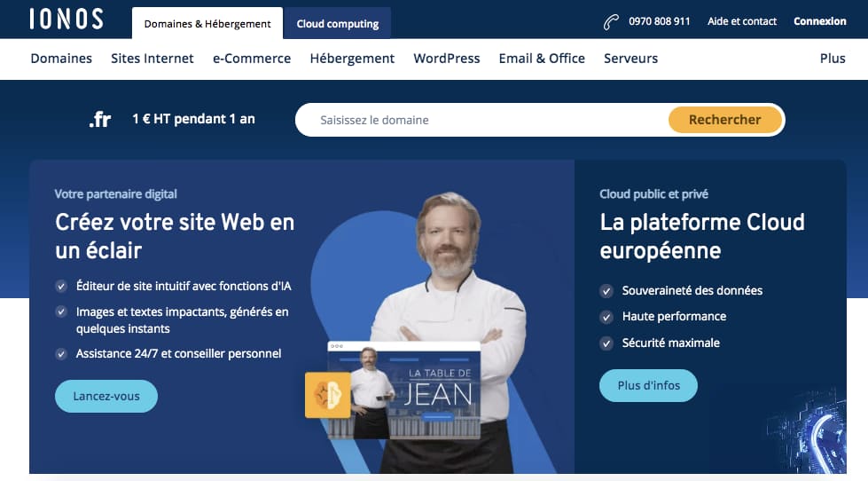Viewport: 868px width, 481px height.
Task: Open the WordPress menu item
Action: [x=447, y=59]
